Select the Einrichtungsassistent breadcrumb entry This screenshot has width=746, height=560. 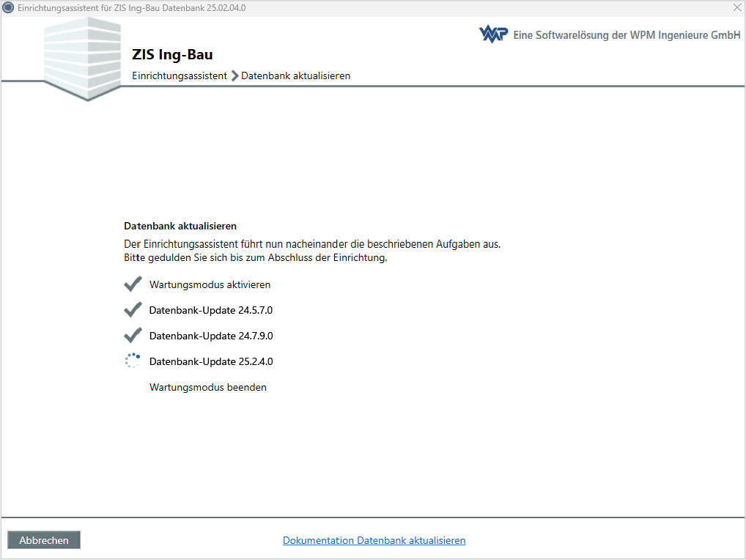[x=179, y=75]
